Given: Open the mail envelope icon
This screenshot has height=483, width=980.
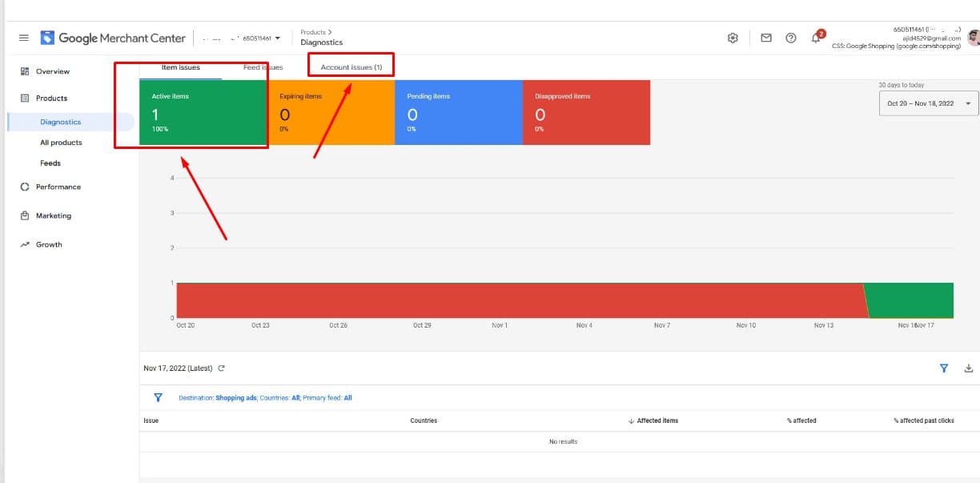Looking at the screenshot, I should (x=766, y=38).
